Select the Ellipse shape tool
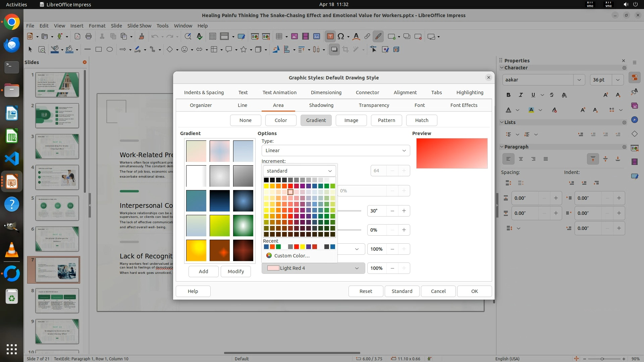 coord(109,49)
